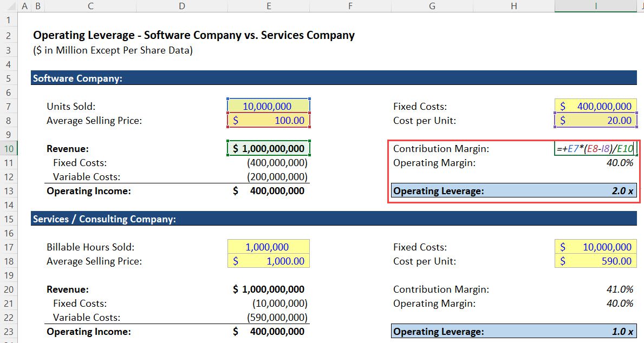Select the Cost per Unit cell $590.00
644x343 pixels.
tap(596, 261)
